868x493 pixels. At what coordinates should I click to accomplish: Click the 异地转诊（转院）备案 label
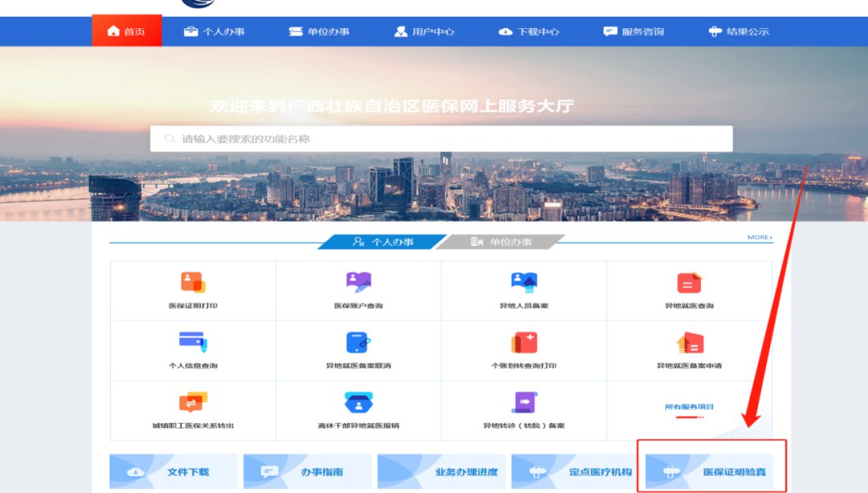point(524,425)
